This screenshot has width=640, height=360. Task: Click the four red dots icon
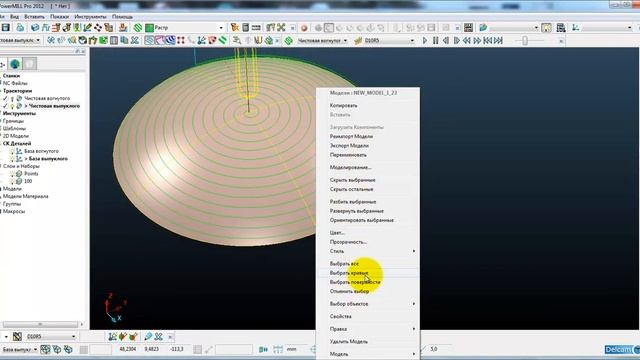click(x=180, y=40)
